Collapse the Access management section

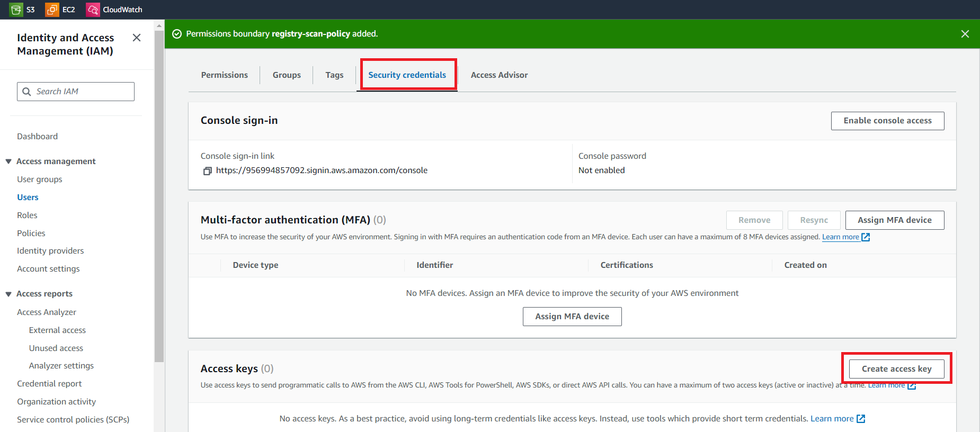pyautogui.click(x=8, y=161)
